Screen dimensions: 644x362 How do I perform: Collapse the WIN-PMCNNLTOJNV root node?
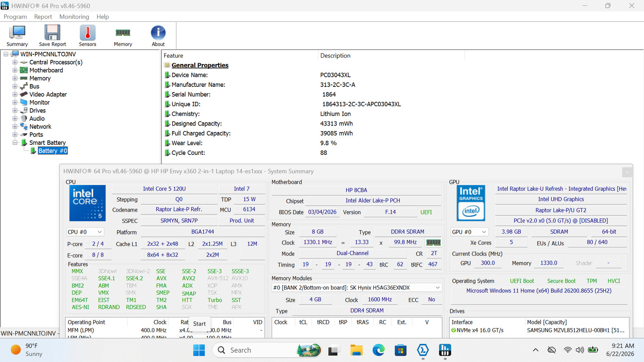coord(6,54)
